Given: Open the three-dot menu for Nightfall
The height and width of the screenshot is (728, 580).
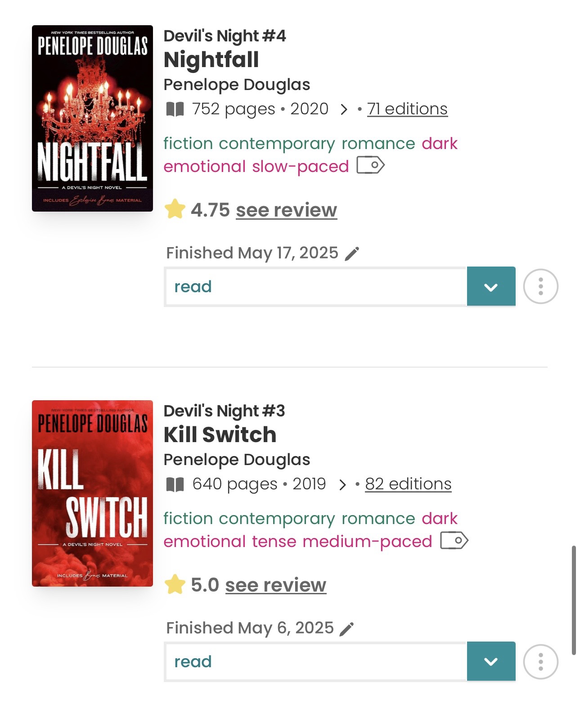Looking at the screenshot, I should (540, 286).
